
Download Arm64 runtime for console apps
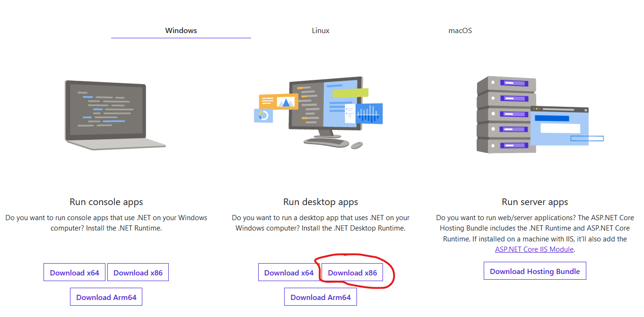[x=106, y=297]
